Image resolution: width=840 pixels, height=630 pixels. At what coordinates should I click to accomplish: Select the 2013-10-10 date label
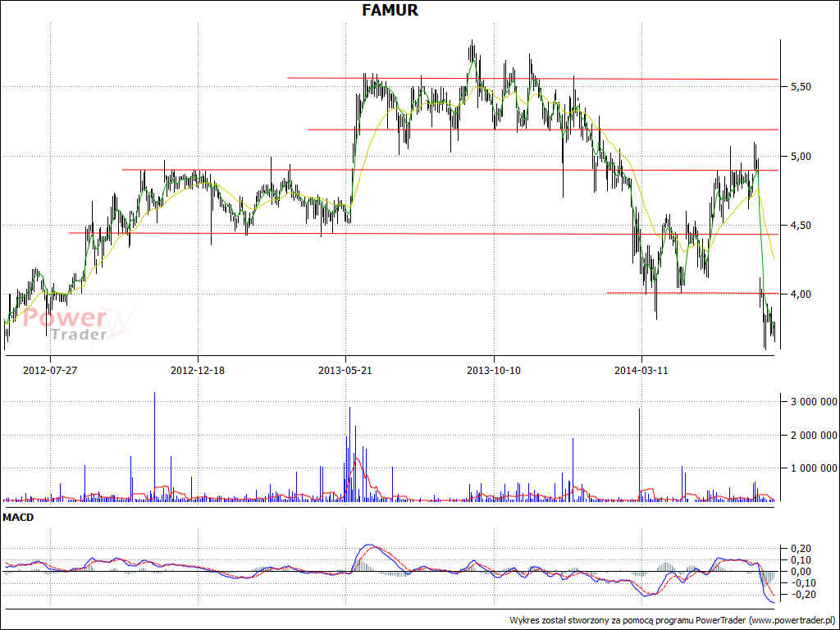[x=493, y=370]
